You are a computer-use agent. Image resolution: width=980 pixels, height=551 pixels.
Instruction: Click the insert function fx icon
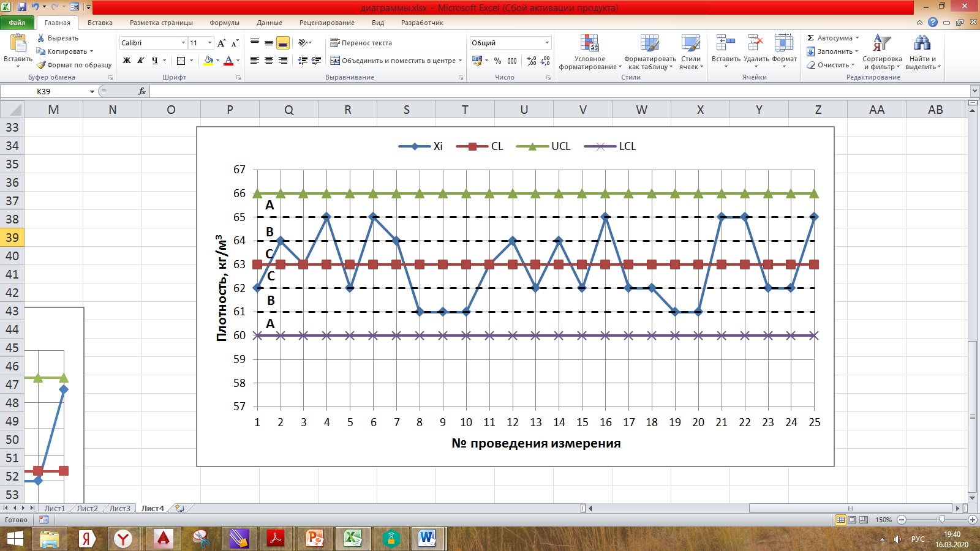[142, 91]
